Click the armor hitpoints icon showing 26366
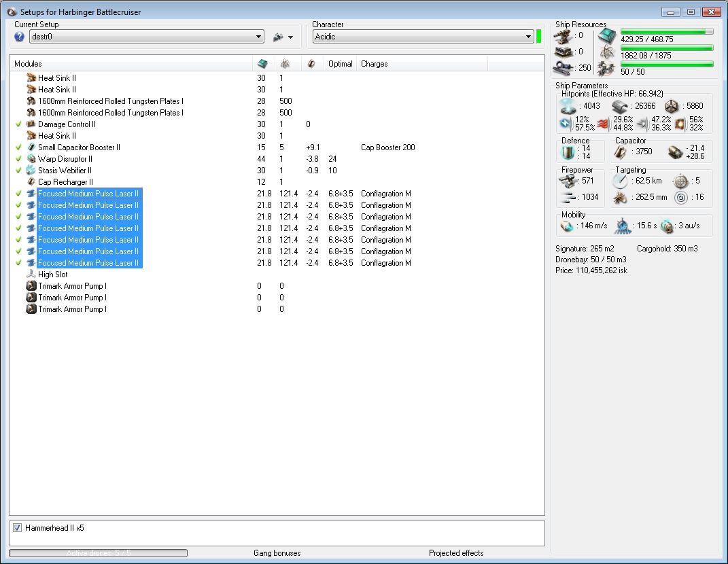728x564 pixels. click(620, 107)
